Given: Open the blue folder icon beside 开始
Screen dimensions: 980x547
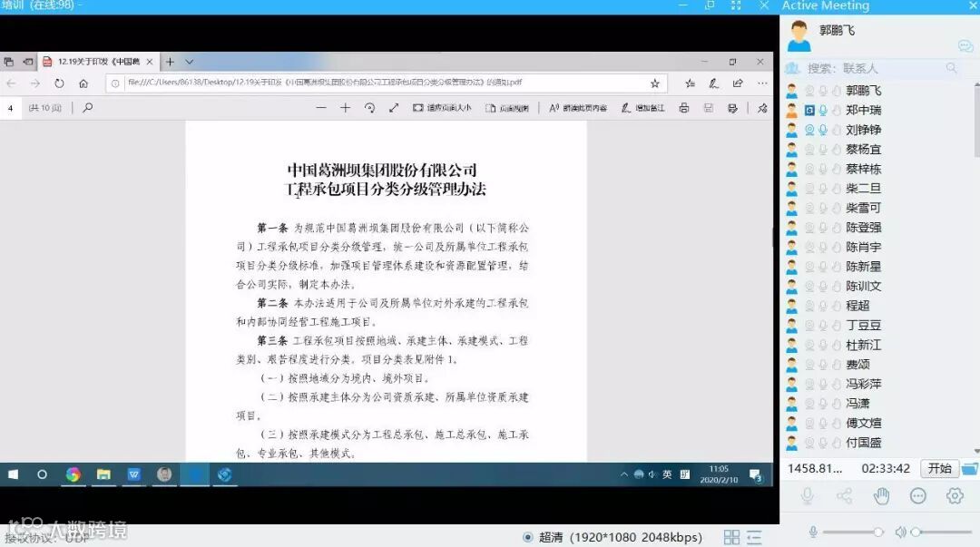Looking at the screenshot, I should click(x=969, y=468).
